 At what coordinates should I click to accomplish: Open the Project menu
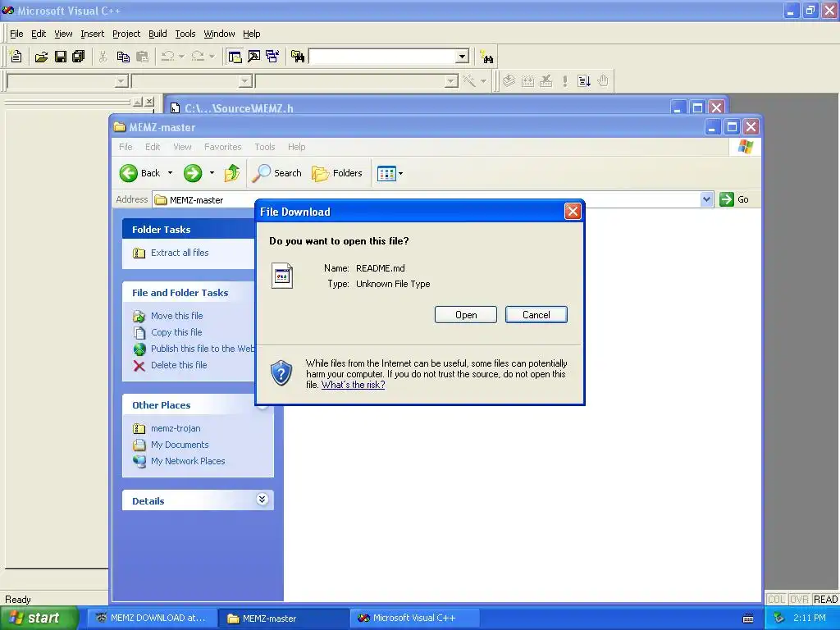(x=126, y=34)
